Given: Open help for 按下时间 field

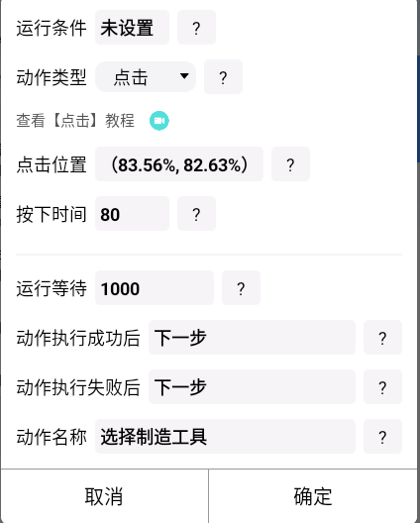Looking at the screenshot, I should pos(196,214).
